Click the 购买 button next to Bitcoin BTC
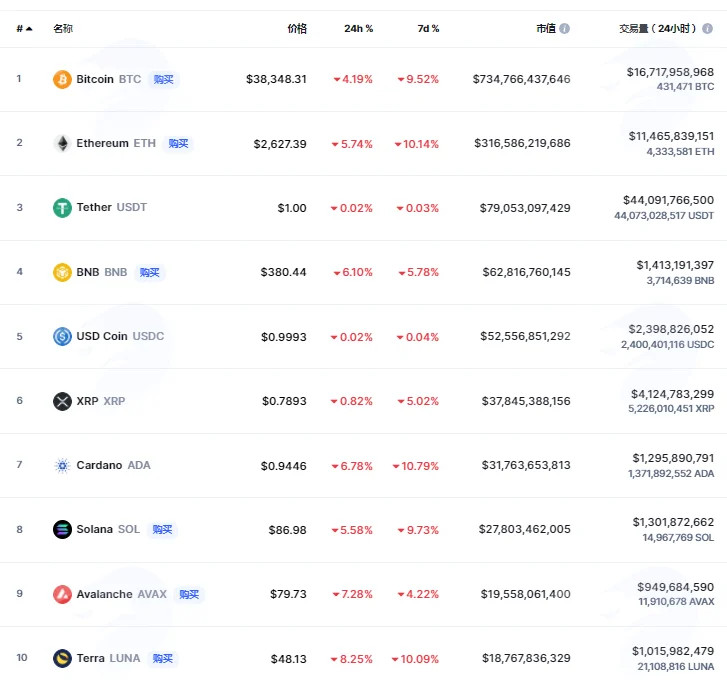Viewport: 727px width, 683px height. pyautogui.click(x=164, y=79)
